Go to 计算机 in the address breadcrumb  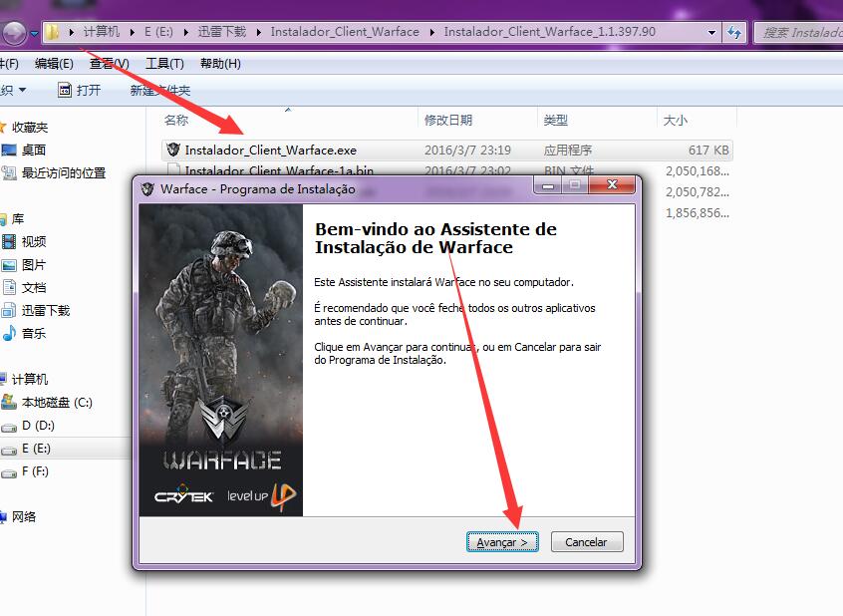(x=101, y=32)
